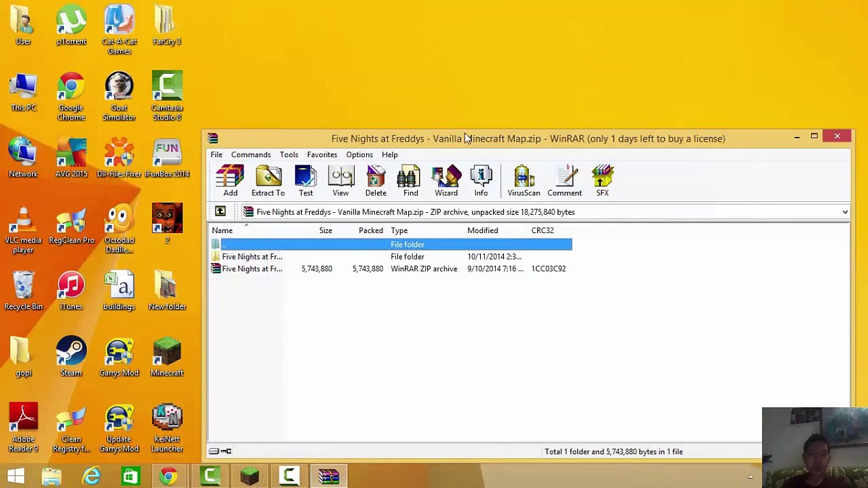Click the SFX toolbar icon
868x488 pixels.
tap(602, 181)
